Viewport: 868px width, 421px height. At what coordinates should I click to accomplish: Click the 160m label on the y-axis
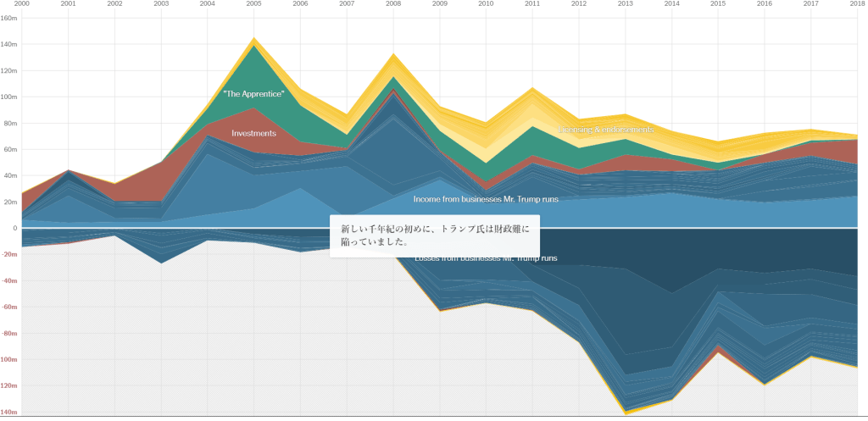8,18
